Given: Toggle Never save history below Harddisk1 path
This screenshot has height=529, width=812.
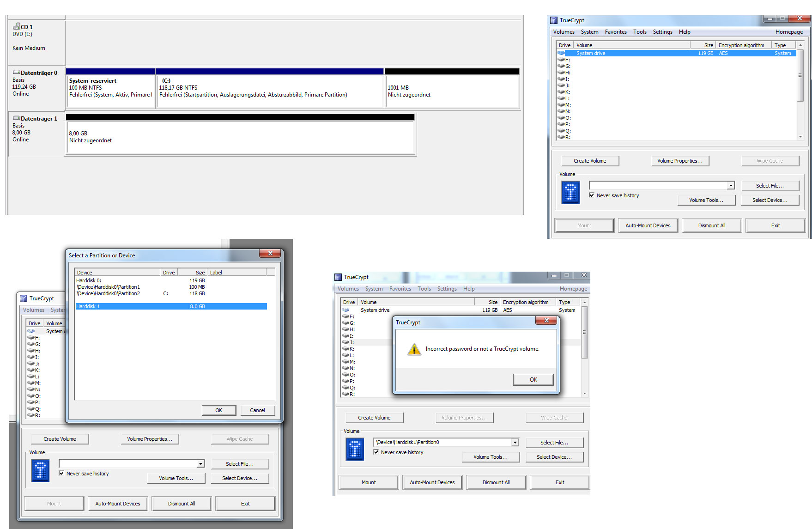Looking at the screenshot, I should click(x=376, y=452).
